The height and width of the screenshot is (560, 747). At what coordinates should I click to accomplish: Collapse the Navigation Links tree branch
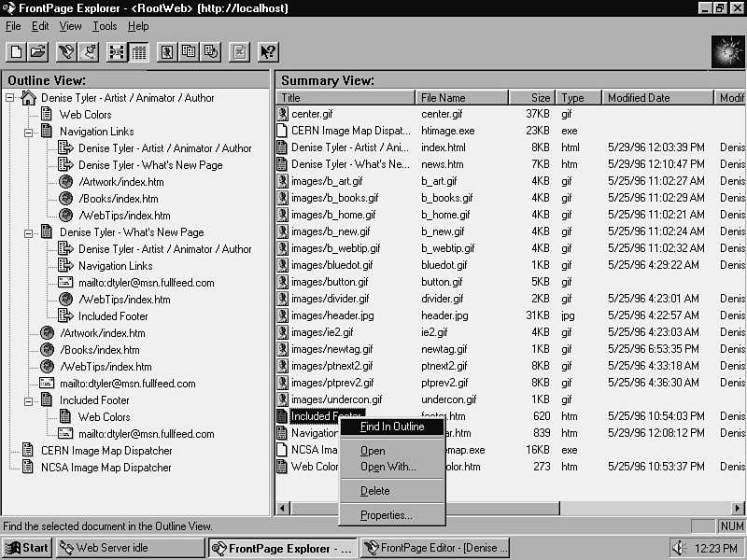29,132
